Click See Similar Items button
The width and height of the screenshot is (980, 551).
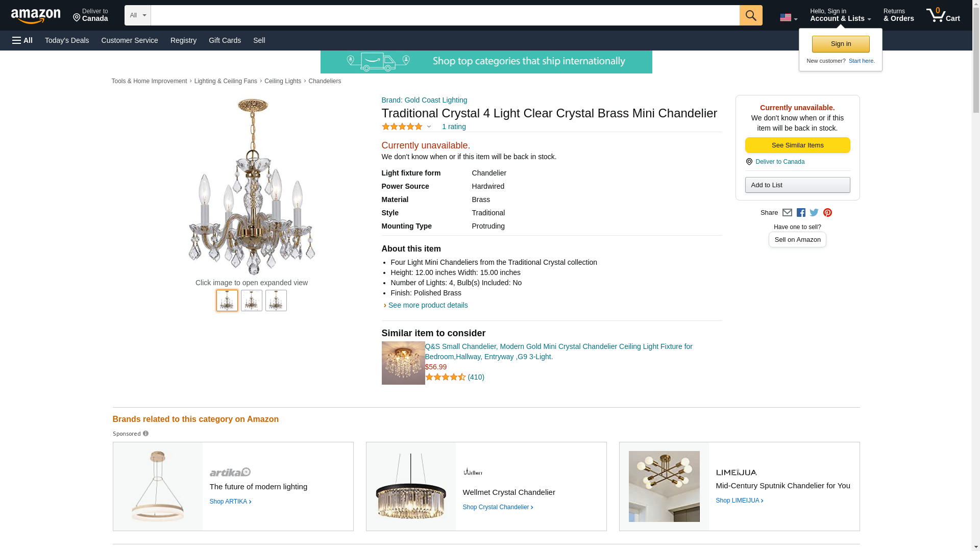[797, 145]
